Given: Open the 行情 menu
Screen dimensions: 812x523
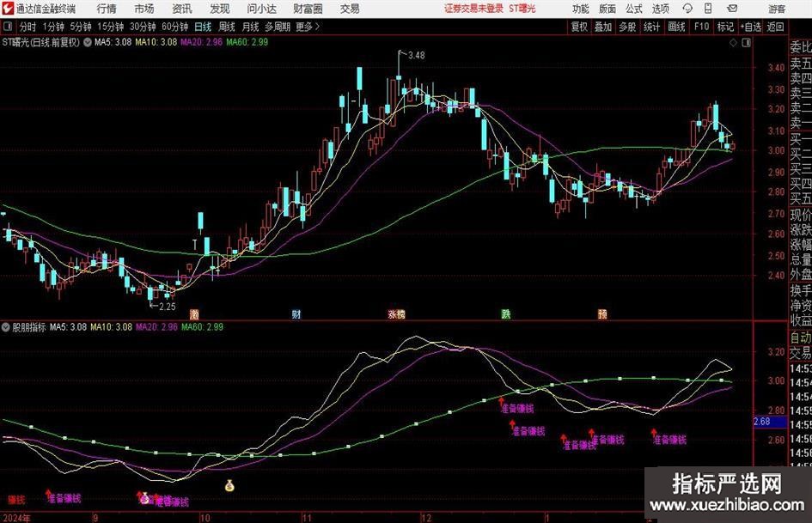Looking at the screenshot, I should pyautogui.click(x=107, y=9).
